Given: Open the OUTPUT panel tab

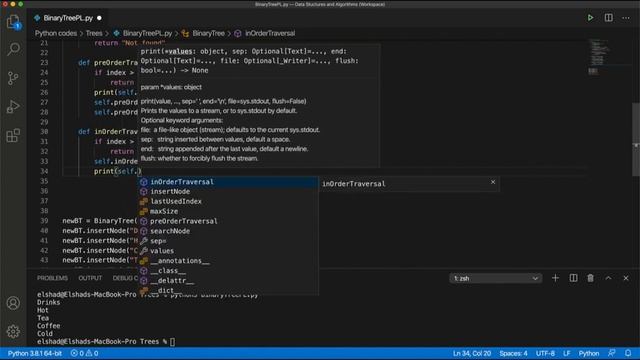Looking at the screenshot, I should (90, 278).
